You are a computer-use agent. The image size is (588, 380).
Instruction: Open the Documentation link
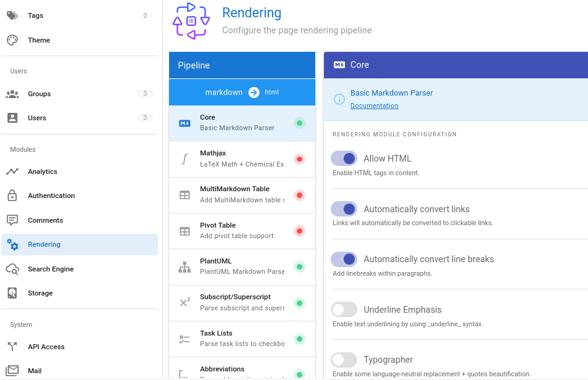374,105
